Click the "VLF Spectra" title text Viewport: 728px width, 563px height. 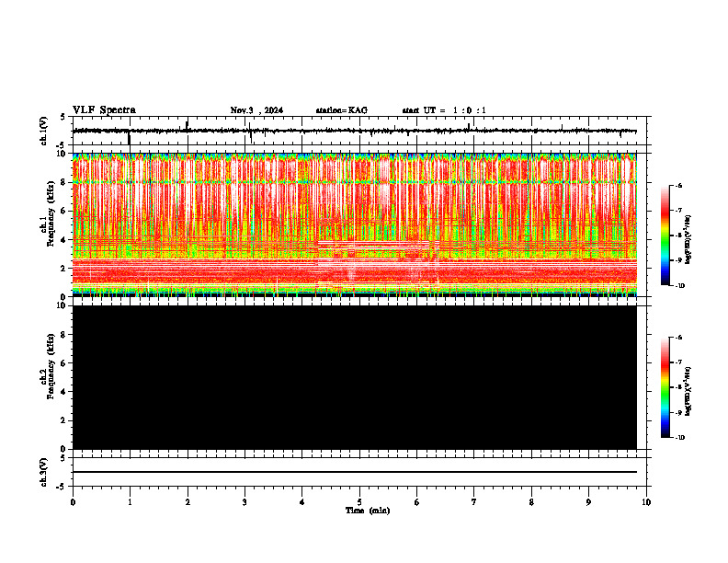[104, 110]
